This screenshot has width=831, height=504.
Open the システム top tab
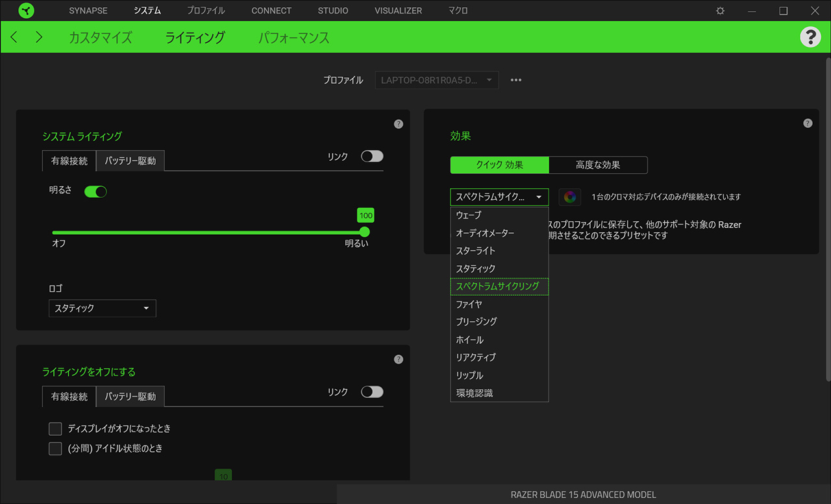point(147,11)
